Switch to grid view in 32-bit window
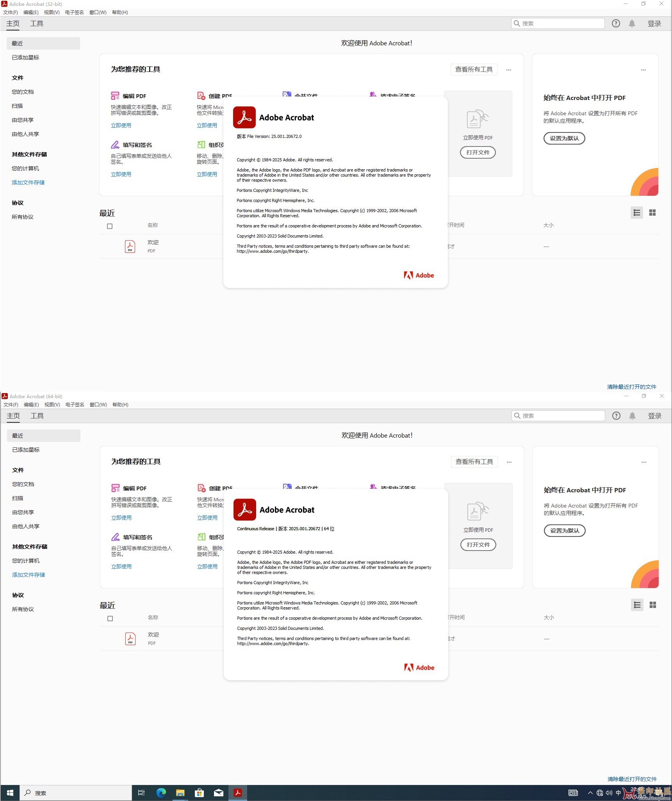Image resolution: width=672 pixels, height=801 pixels. pyautogui.click(x=652, y=213)
